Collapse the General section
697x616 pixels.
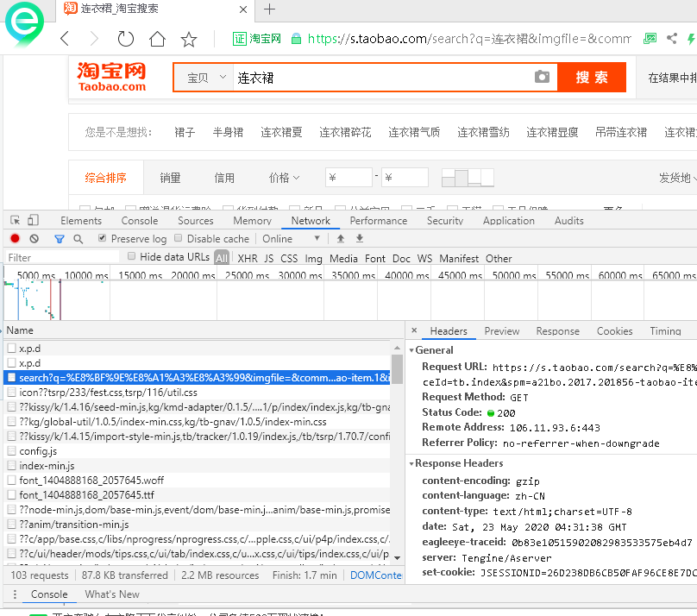(411, 350)
